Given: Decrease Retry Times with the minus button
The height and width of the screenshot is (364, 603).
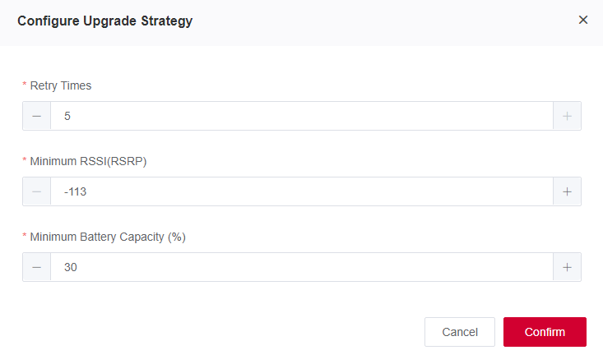Looking at the screenshot, I should point(36,116).
